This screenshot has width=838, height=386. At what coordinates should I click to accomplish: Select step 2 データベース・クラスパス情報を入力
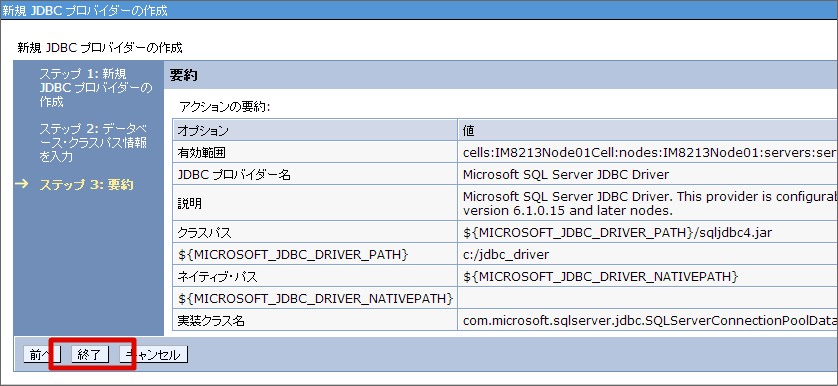[94, 143]
